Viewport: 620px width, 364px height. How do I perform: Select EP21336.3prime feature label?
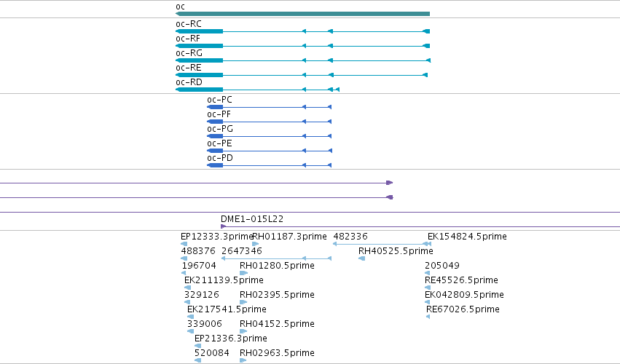[231, 339]
